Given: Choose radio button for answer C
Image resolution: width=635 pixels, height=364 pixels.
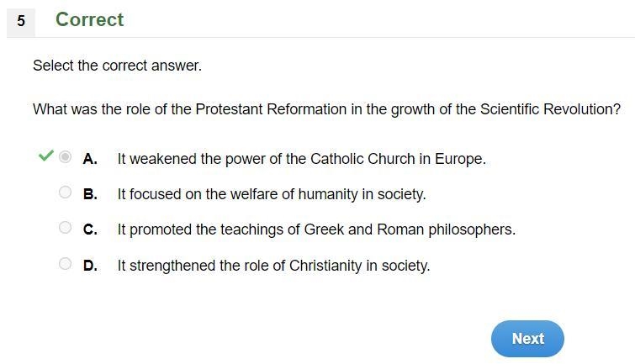Looking at the screenshot, I should click(x=65, y=228).
